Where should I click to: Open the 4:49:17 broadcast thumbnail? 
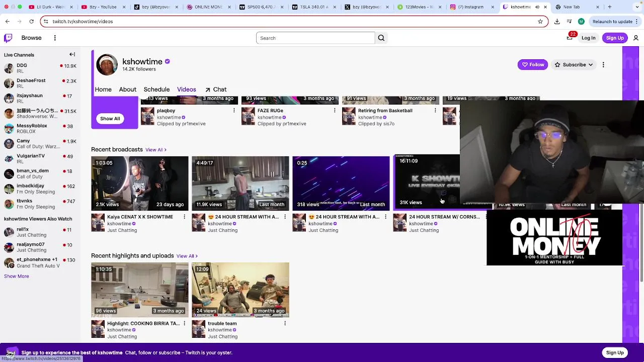[x=240, y=183]
